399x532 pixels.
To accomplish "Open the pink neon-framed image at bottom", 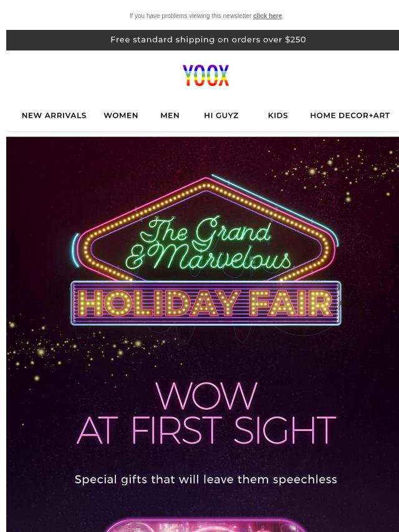I will coord(206,525).
